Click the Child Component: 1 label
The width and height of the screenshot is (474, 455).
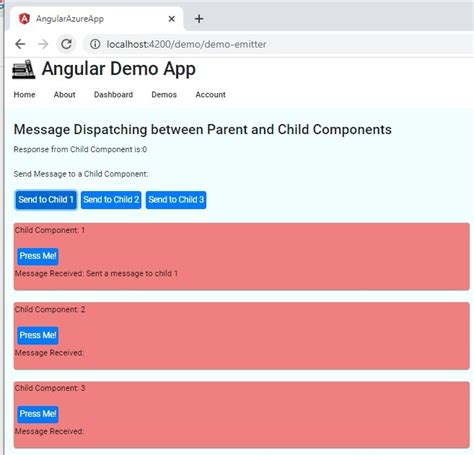[x=50, y=230]
